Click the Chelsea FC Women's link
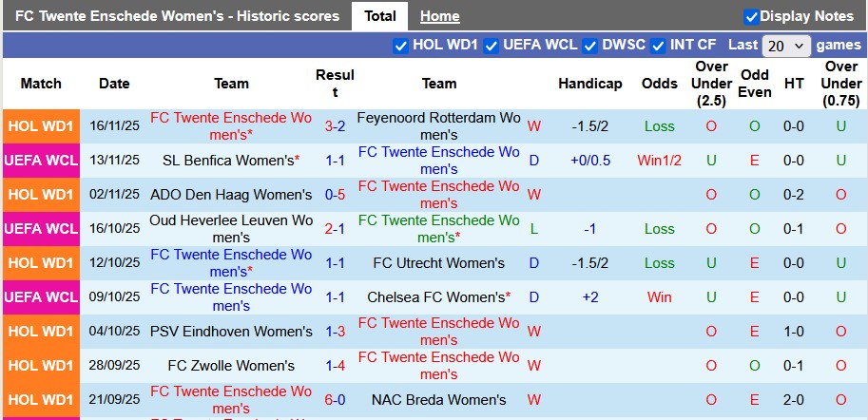This screenshot has width=868, height=420. [438, 297]
